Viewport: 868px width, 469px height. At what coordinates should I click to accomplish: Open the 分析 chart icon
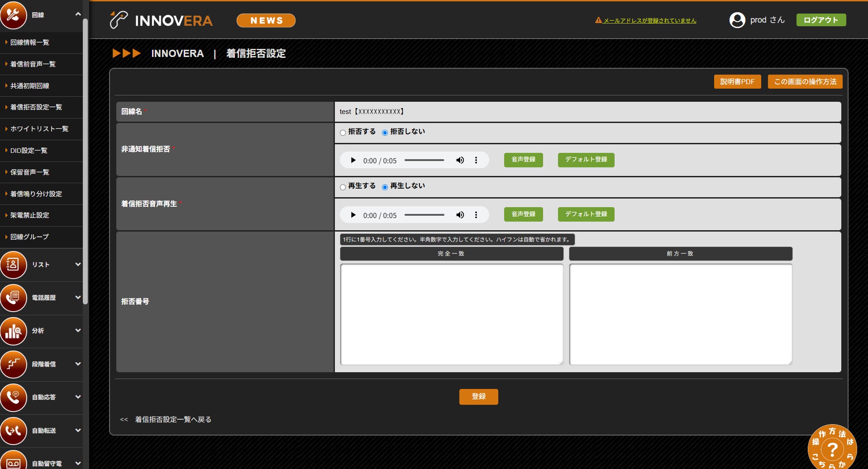point(14,331)
